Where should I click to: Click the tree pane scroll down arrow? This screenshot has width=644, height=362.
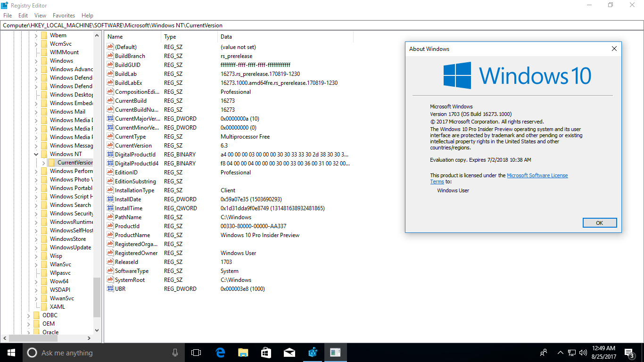point(97,330)
